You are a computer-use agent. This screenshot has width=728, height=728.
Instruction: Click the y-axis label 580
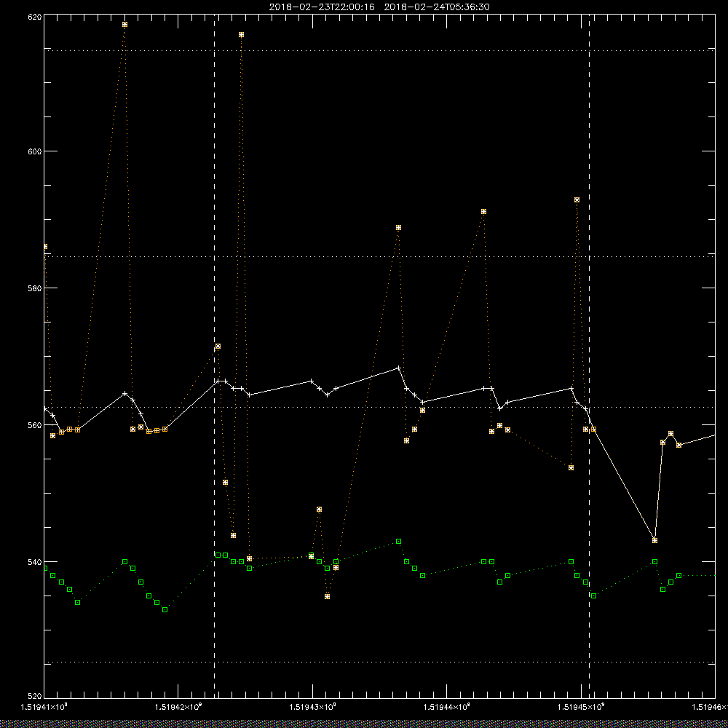[x=35, y=288]
